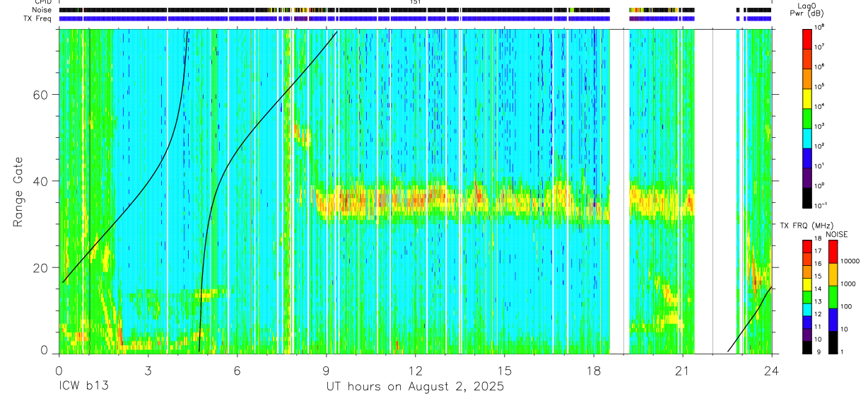Click the blue segment of TX FRQ colorbar
This screenshot has width=868, height=401.
[807, 322]
